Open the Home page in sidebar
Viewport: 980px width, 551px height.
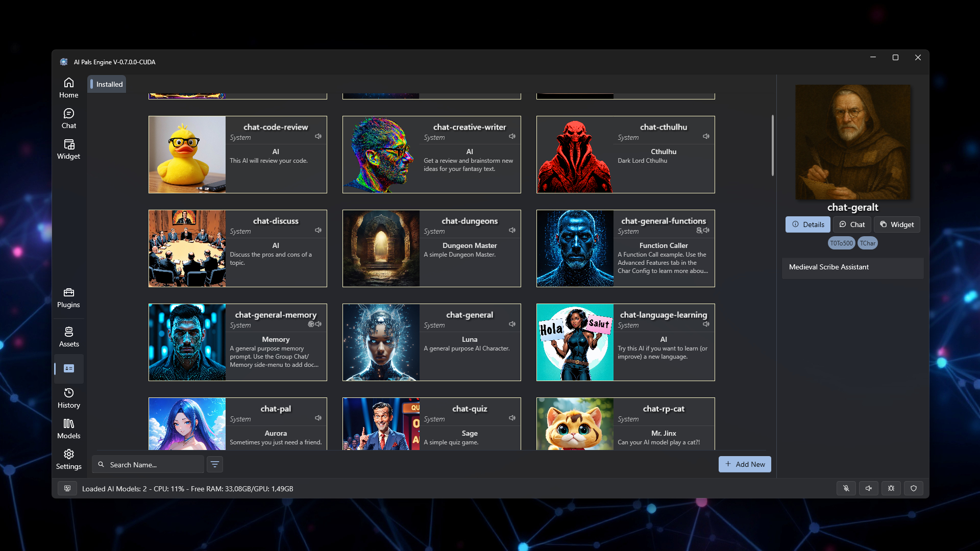(68, 88)
